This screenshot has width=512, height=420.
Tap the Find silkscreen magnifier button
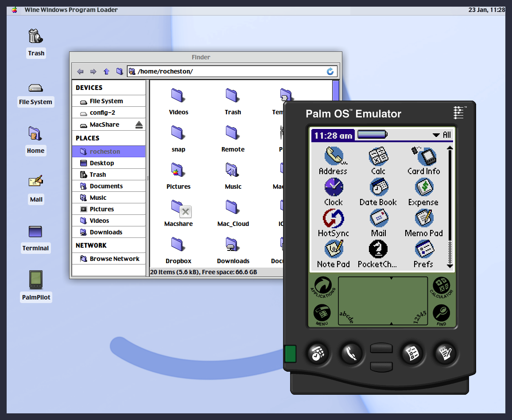[x=441, y=314]
